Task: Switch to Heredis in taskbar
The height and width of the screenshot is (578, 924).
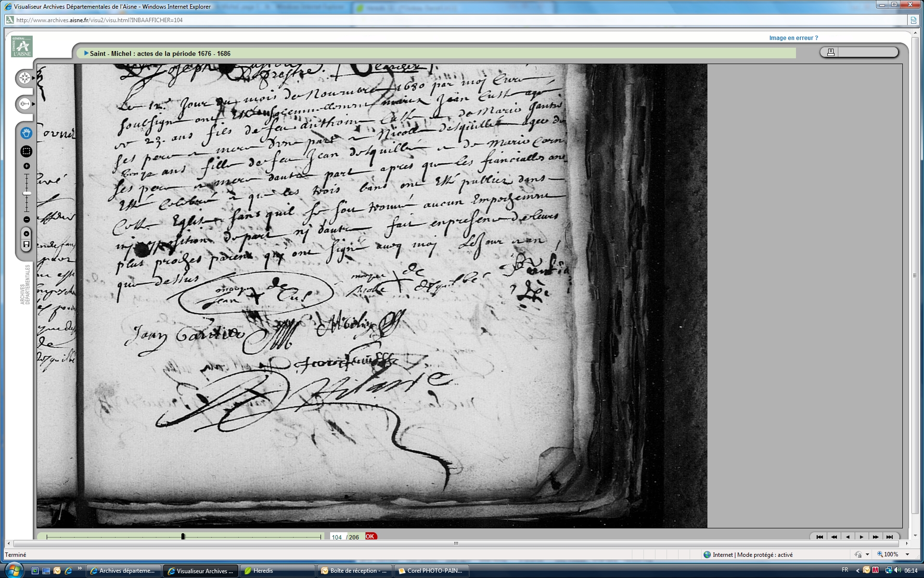Action: tap(277, 571)
